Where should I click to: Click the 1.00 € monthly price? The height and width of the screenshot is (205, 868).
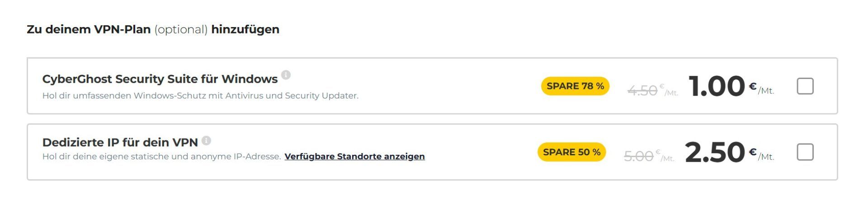[731, 86]
